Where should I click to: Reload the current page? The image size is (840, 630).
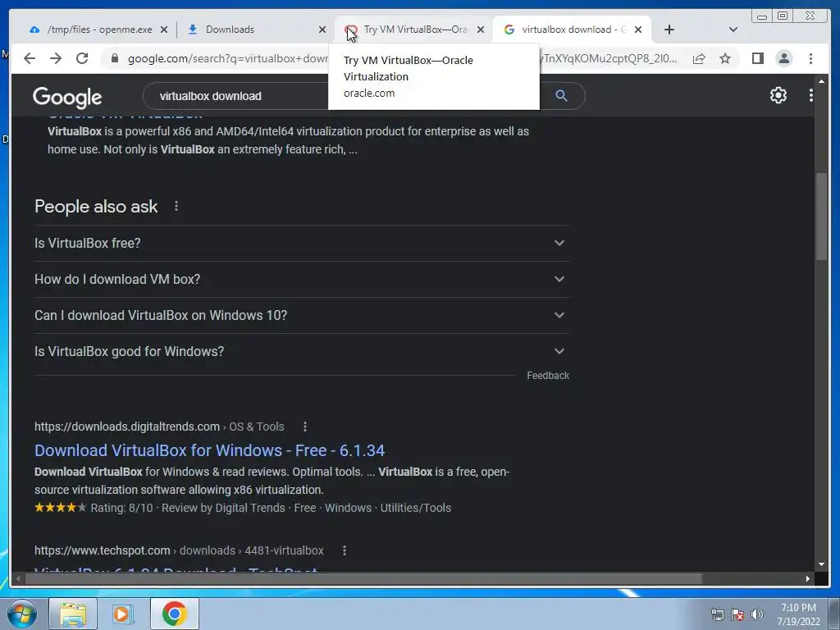(82, 58)
